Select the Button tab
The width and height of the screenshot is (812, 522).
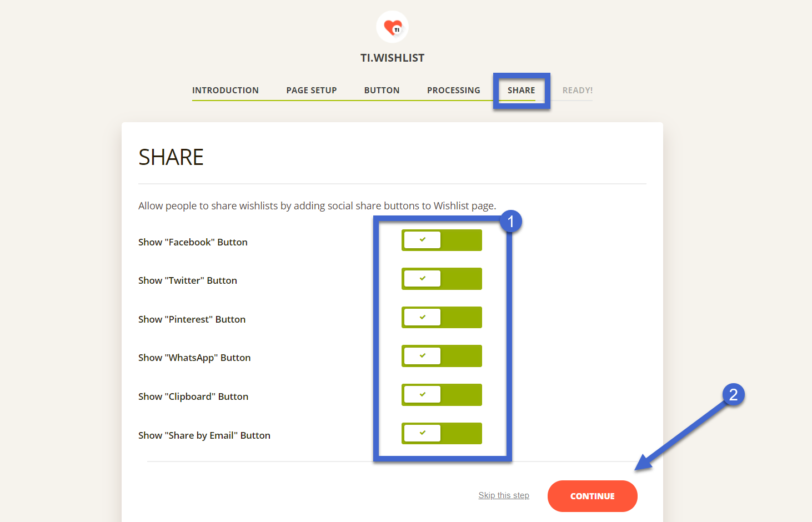[x=382, y=90]
